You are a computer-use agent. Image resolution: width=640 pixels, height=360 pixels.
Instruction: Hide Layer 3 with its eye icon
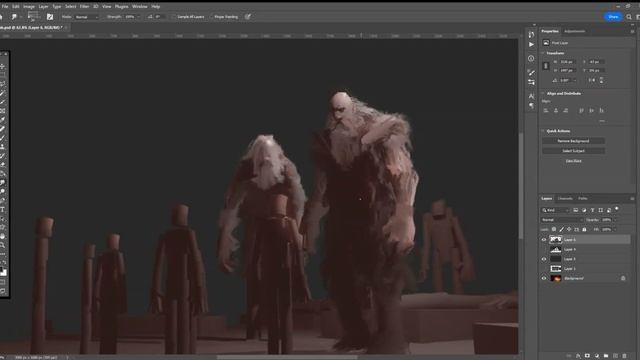(x=544, y=259)
